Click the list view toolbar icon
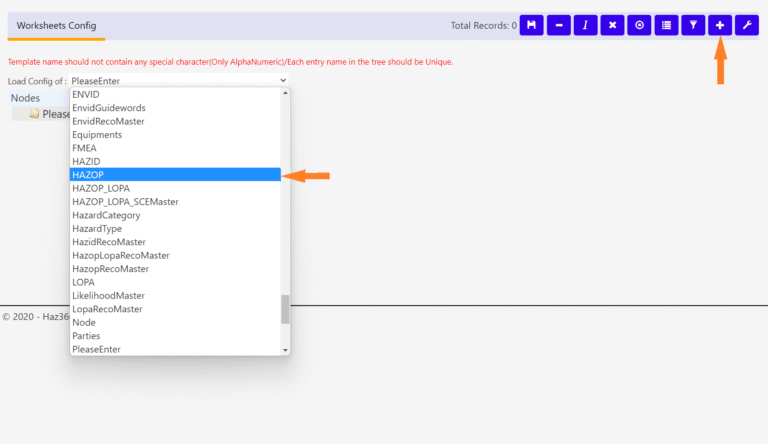 pyautogui.click(x=666, y=25)
